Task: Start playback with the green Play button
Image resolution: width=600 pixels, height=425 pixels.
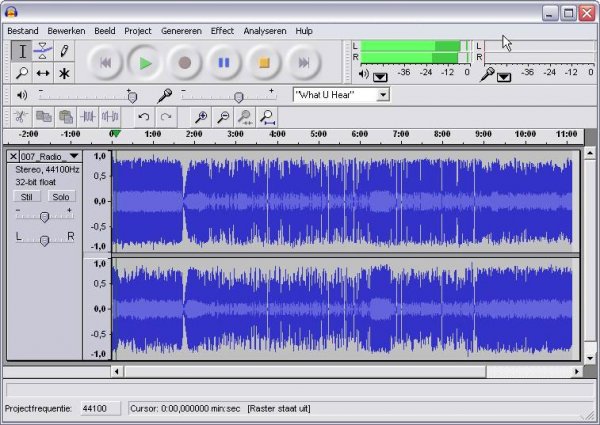Action: click(x=145, y=62)
